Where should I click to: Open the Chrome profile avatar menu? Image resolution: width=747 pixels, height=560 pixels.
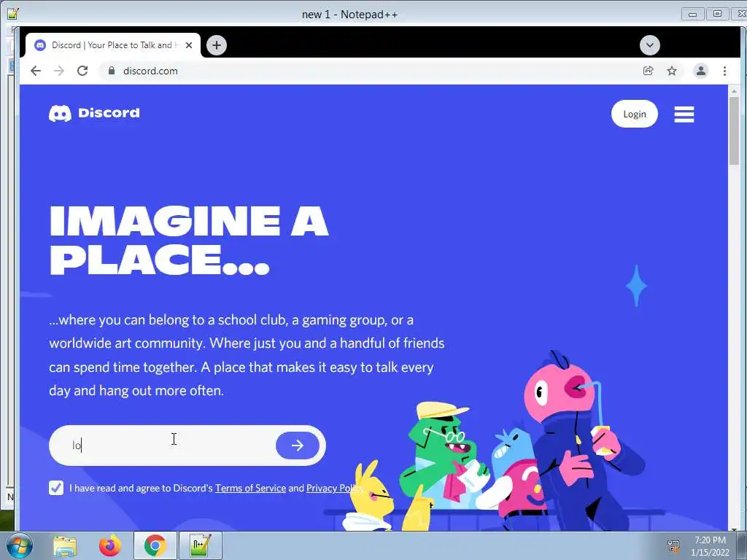pyautogui.click(x=701, y=71)
